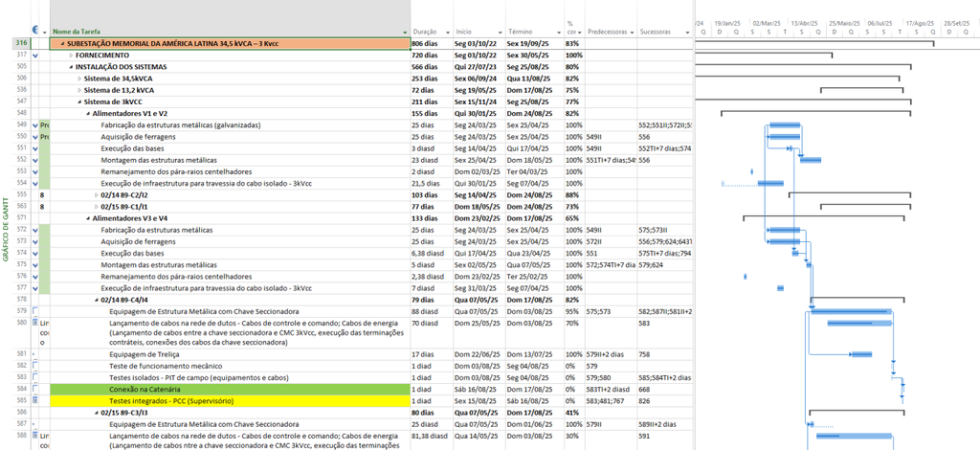Screen dimensions: 980x450
Task: Click the indicator icon on row 583
Action: (35, 377)
